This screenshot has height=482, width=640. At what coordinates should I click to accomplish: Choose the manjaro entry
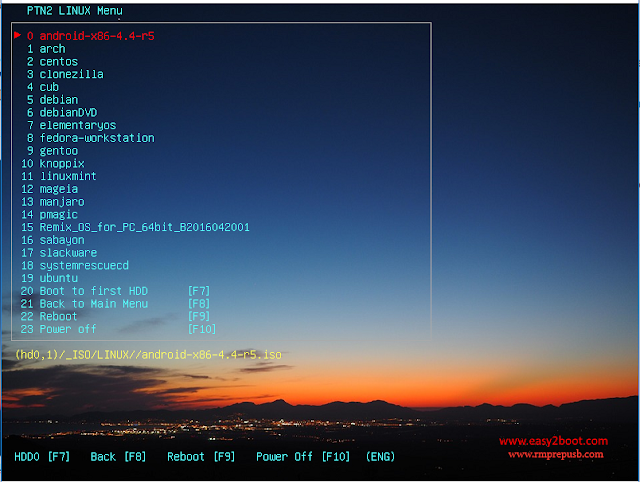point(53,202)
